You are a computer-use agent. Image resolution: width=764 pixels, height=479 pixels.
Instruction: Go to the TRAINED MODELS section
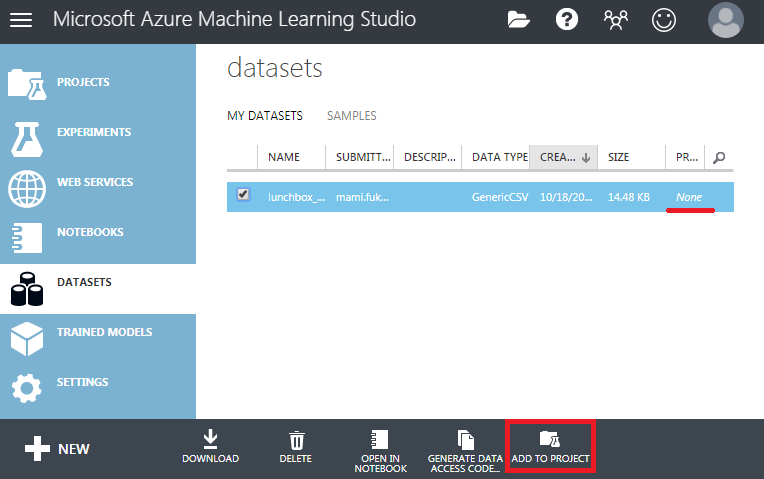(x=105, y=332)
